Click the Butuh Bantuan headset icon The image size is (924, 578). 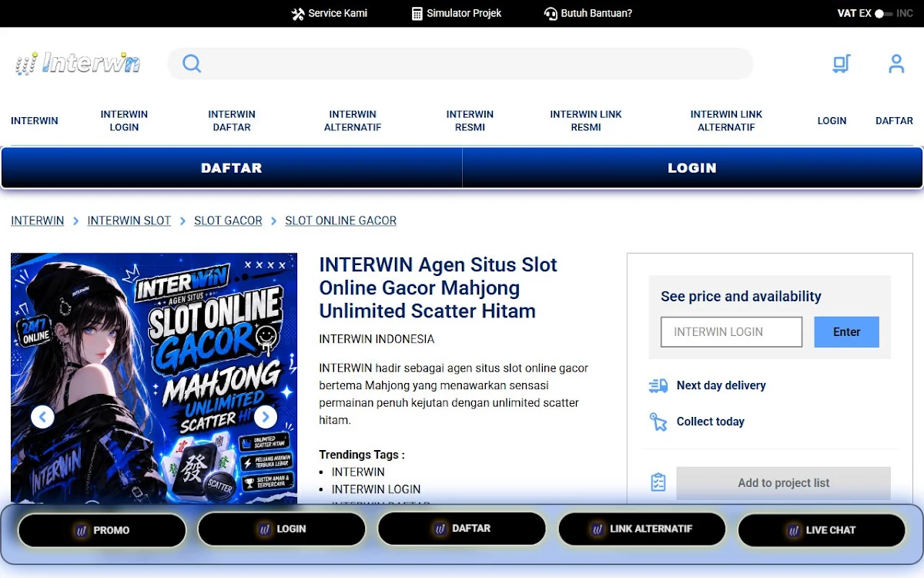point(551,14)
